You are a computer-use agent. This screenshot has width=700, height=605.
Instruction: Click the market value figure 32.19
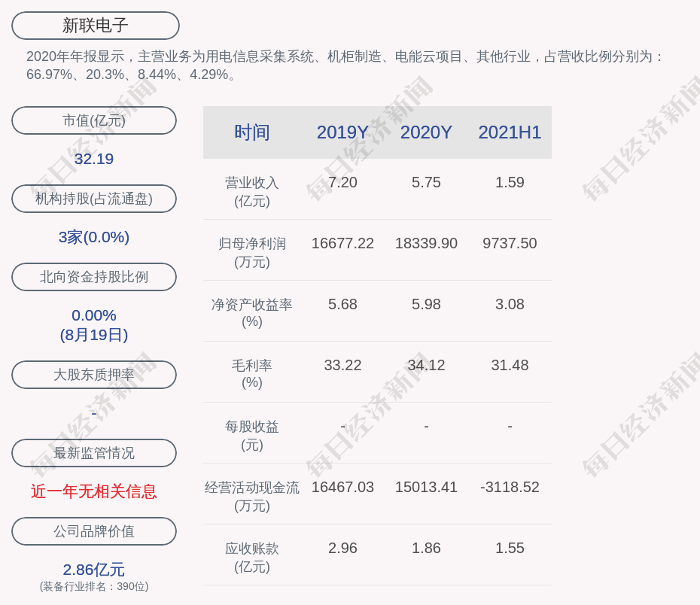click(94, 159)
